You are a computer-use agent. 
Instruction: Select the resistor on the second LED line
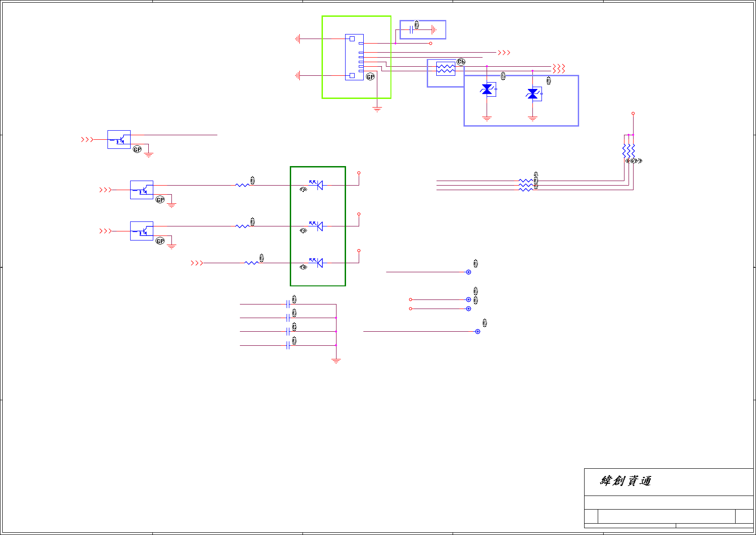coord(243,226)
